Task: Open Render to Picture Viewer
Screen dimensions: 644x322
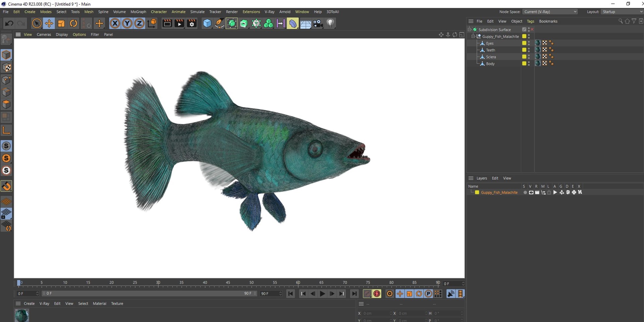Action: pos(179,23)
